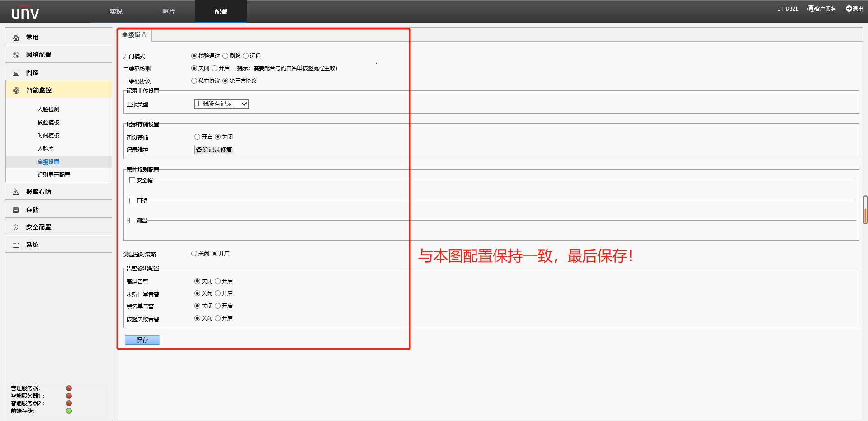Expand the 存储 sidebar section

[59, 210]
